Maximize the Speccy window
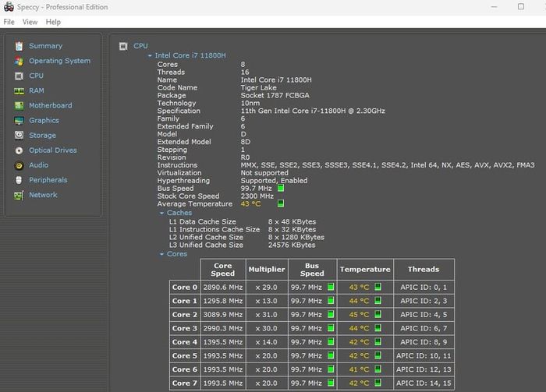 coord(520,6)
